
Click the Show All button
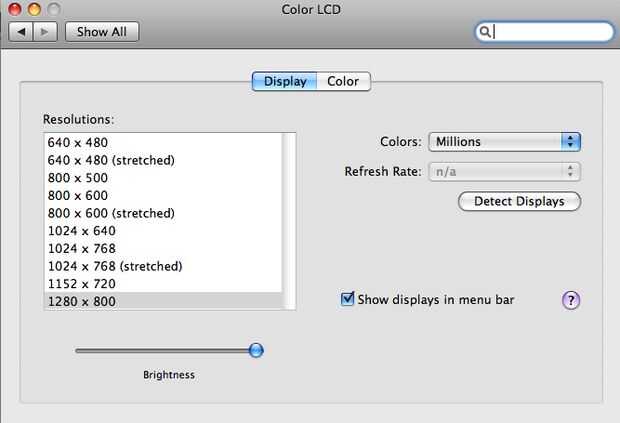tap(102, 32)
